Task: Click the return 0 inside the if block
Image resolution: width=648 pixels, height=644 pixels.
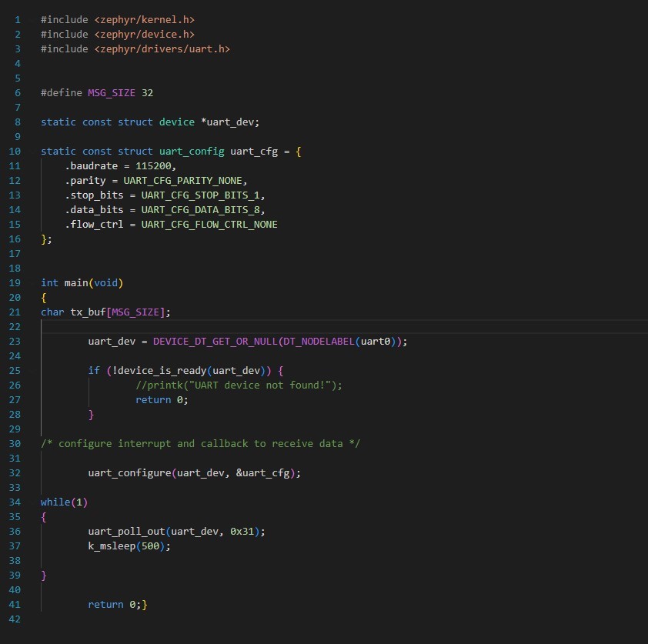Action: pos(162,400)
